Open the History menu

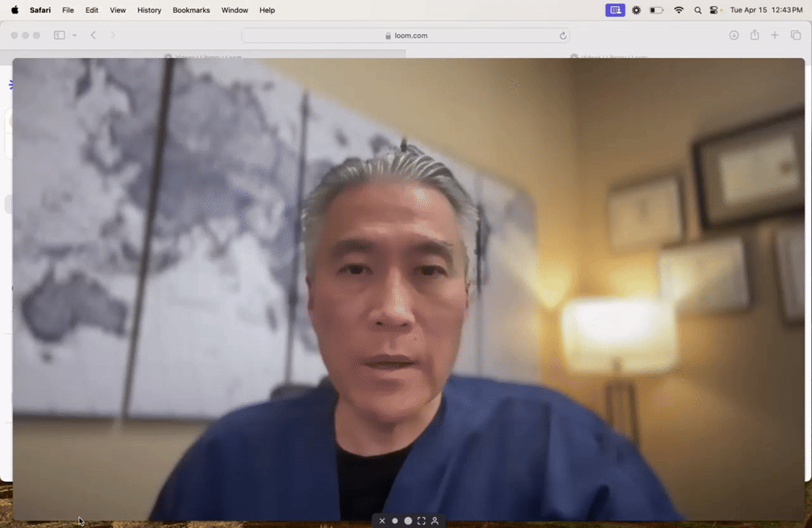tap(149, 10)
